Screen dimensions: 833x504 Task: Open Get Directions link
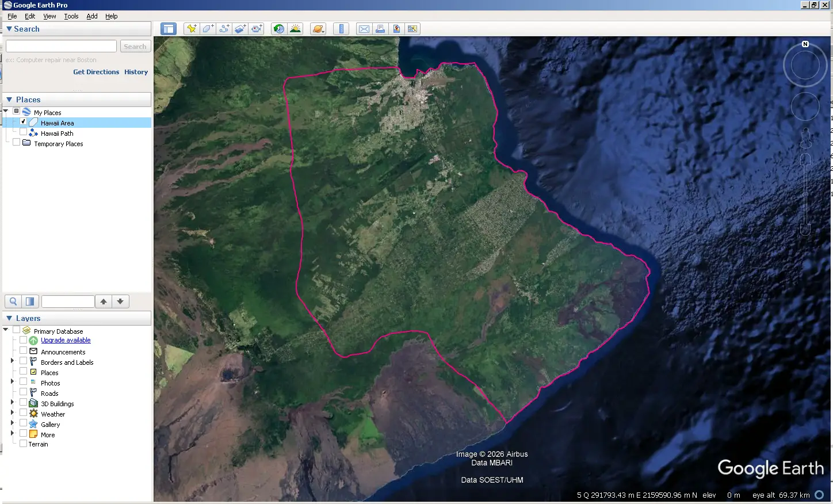tap(96, 72)
